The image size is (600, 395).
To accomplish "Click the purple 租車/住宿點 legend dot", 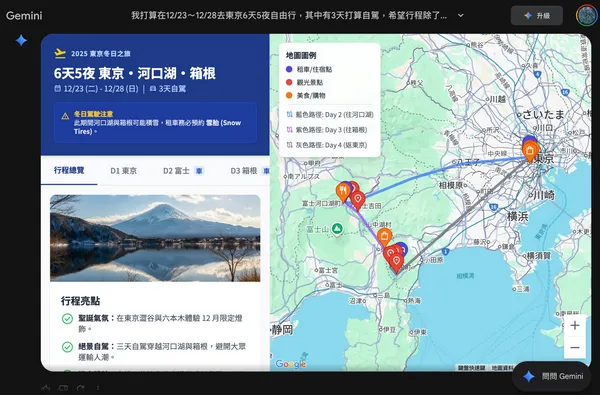I will (x=289, y=69).
